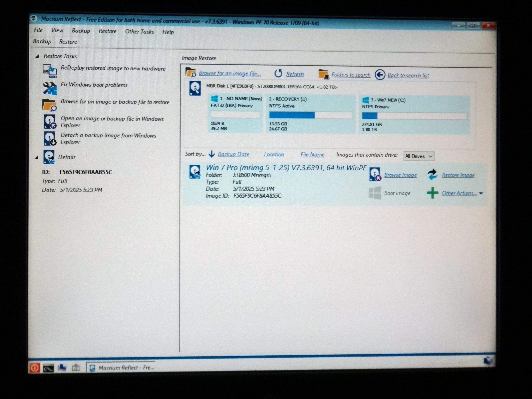This screenshot has height=399, width=532.
Task: Click the Windows flag on Win7 NEW partition
Action: [x=366, y=100]
